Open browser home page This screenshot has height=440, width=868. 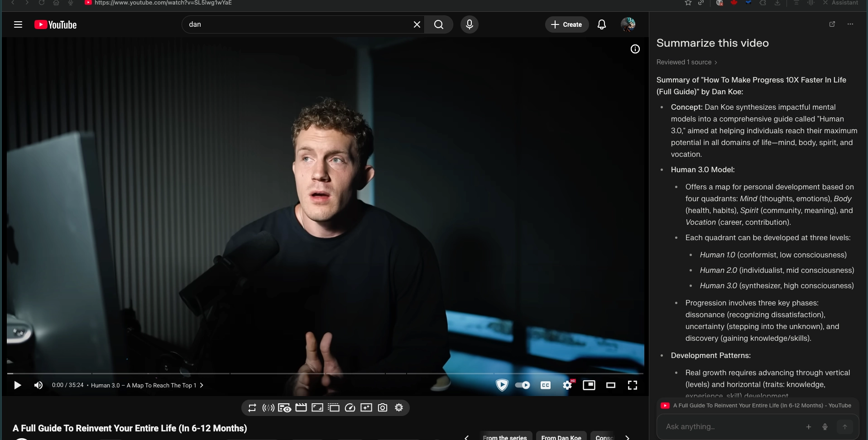click(x=56, y=3)
